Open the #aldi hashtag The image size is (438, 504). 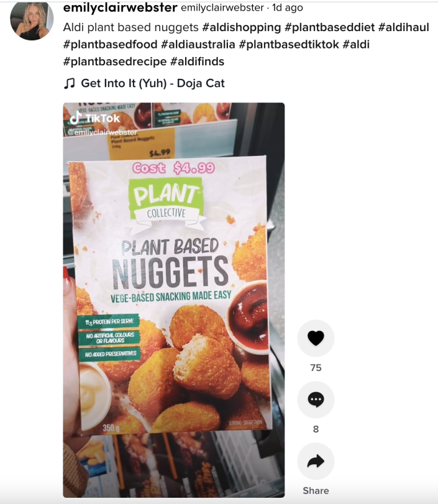pos(356,44)
